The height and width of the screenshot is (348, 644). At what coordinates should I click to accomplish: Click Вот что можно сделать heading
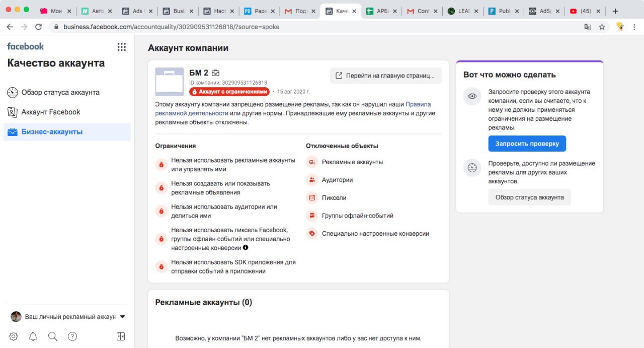[x=509, y=75]
